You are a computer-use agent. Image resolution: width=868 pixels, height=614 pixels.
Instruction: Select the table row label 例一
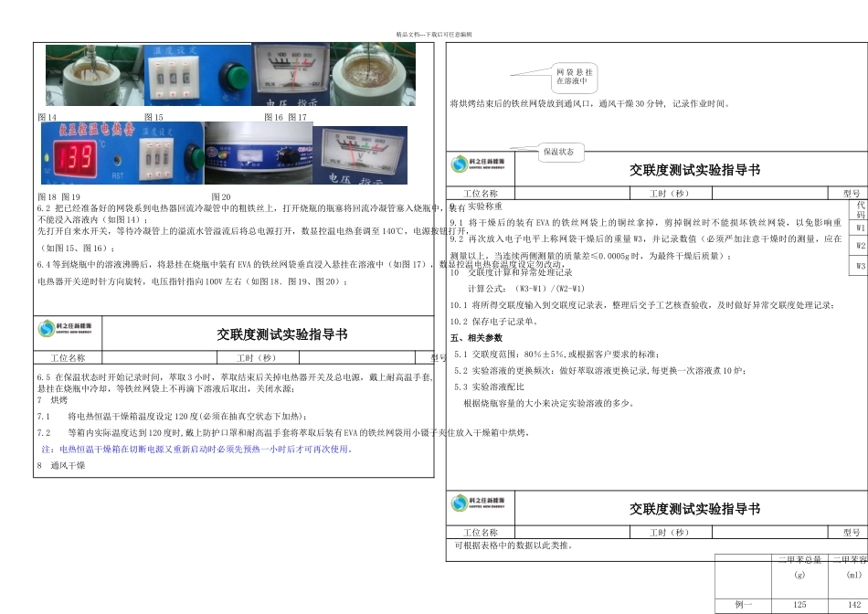click(x=744, y=605)
